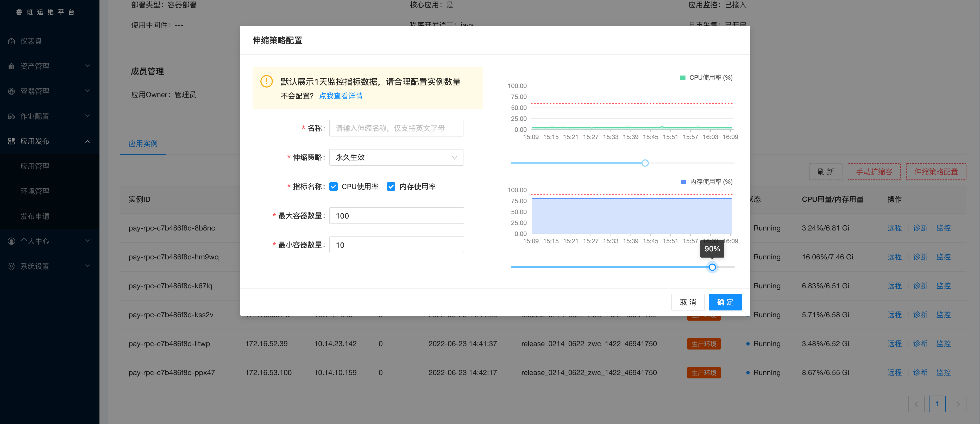Click the job configuration sidebar icon

[11, 116]
